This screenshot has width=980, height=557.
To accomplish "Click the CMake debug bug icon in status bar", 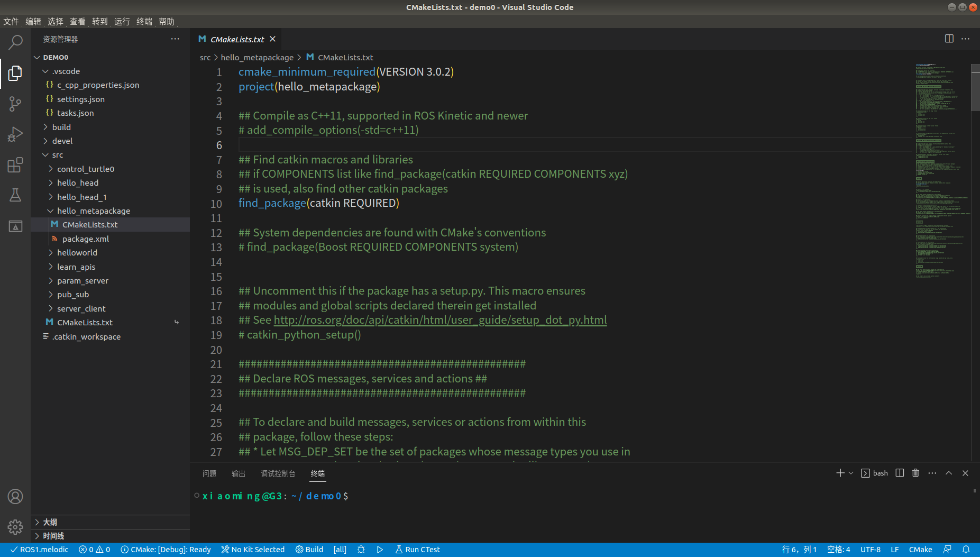I will coord(361,550).
